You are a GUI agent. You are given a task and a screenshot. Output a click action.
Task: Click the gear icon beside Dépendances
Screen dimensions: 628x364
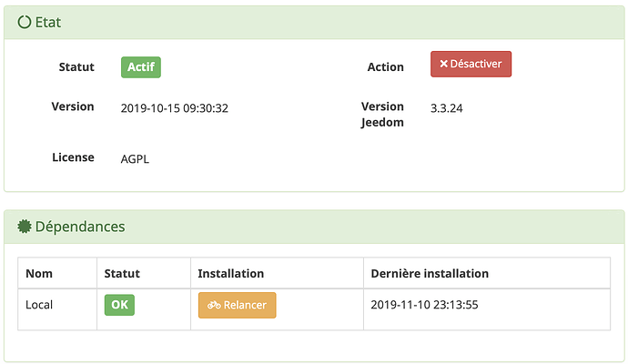pos(24,227)
